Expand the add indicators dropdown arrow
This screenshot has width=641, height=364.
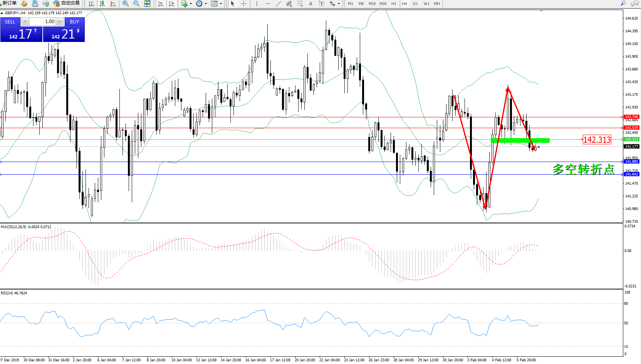click(191, 4)
